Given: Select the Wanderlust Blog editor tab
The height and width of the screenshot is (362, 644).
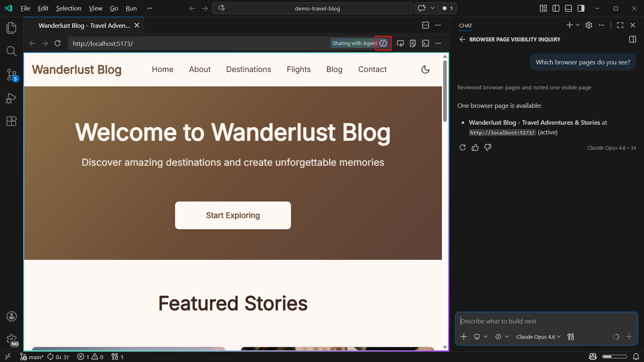Looking at the screenshot, I should pos(84,25).
